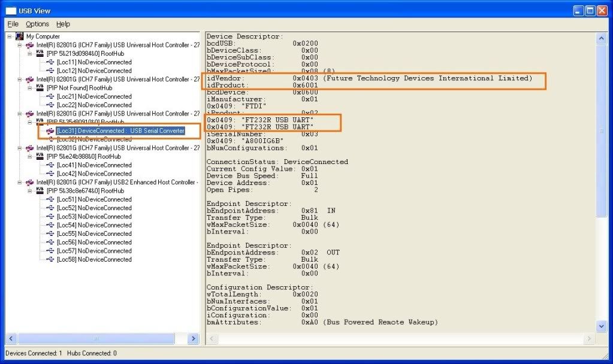Screen dimensions: 613x364
Task: Maximize the USB View window
Action: (590, 11)
